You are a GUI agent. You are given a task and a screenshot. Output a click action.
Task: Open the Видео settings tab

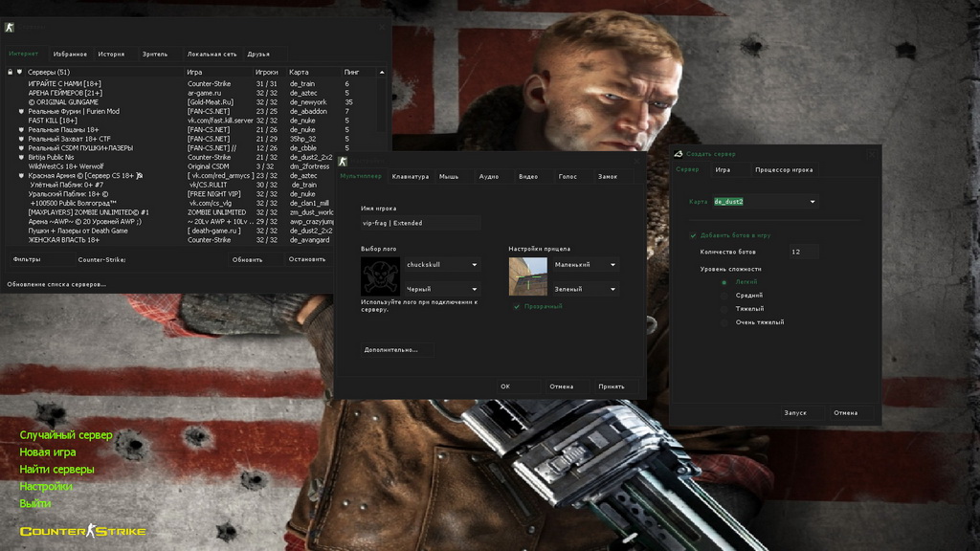[528, 177]
